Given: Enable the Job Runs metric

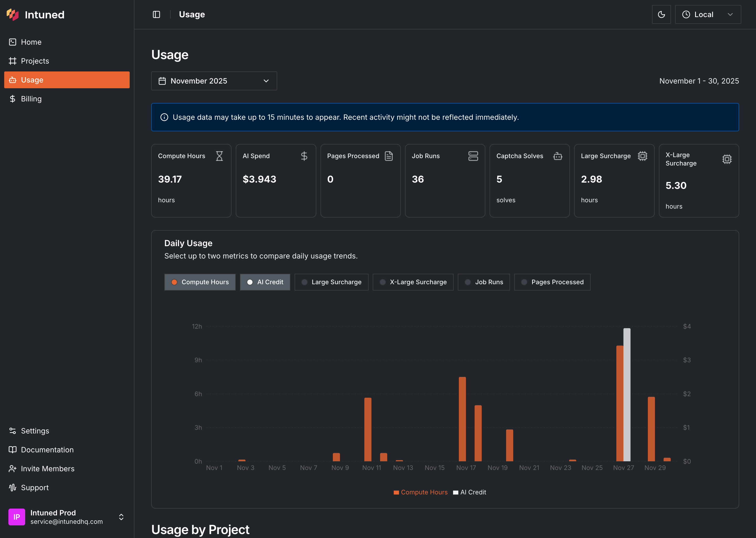Looking at the screenshot, I should point(484,282).
